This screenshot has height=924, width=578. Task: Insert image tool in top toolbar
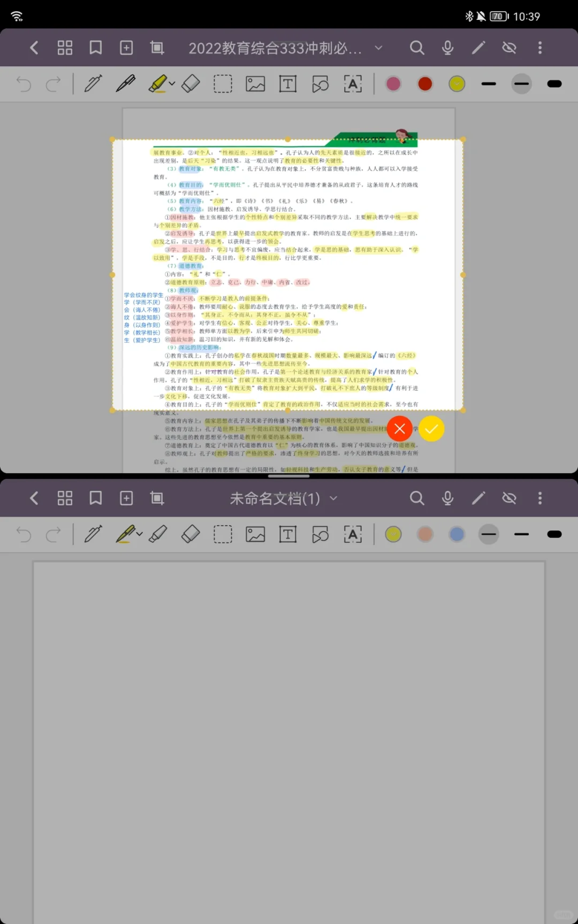255,84
